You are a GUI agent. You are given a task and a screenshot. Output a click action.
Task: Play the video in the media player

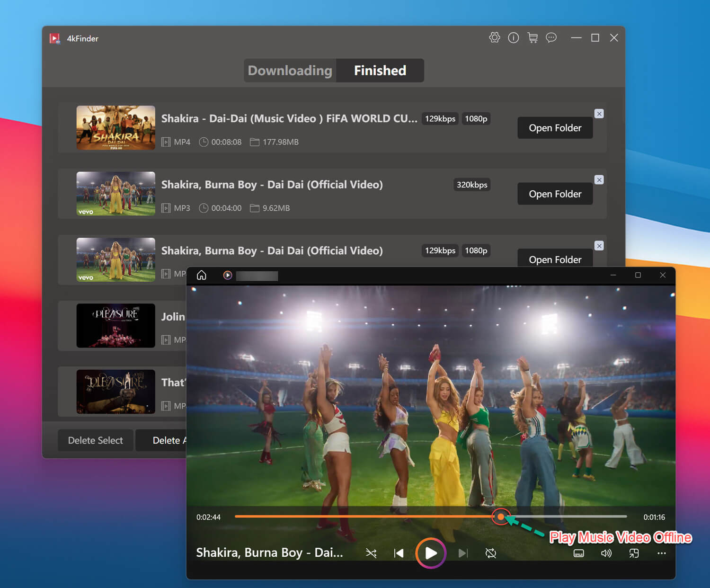pos(431,553)
